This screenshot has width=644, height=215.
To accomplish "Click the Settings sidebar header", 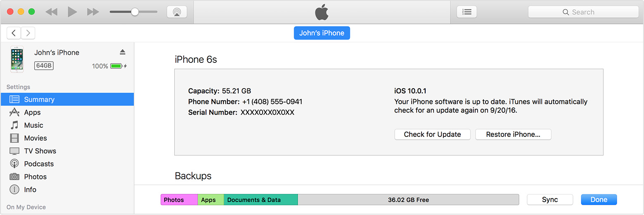I will point(18,87).
